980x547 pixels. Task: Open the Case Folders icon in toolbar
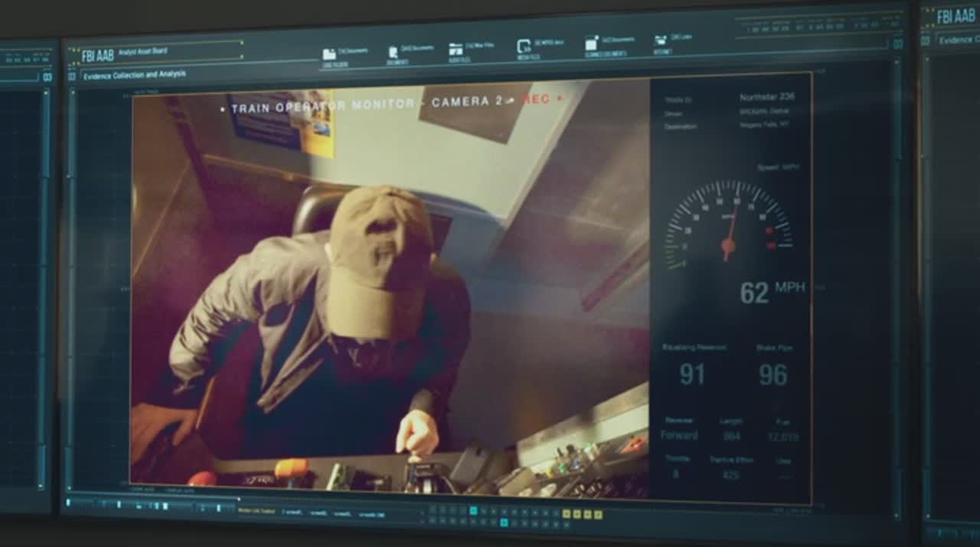coord(329,54)
